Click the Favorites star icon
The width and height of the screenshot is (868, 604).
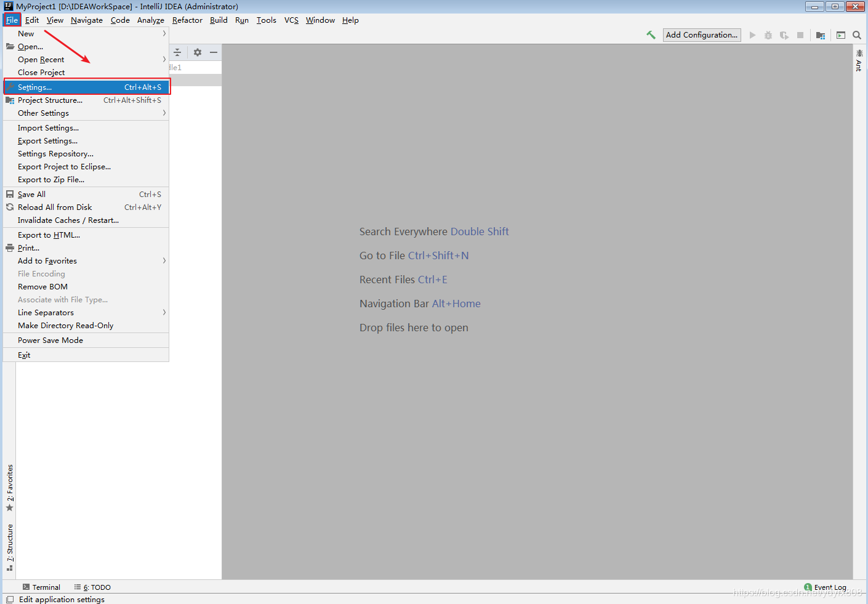pyautogui.click(x=9, y=508)
